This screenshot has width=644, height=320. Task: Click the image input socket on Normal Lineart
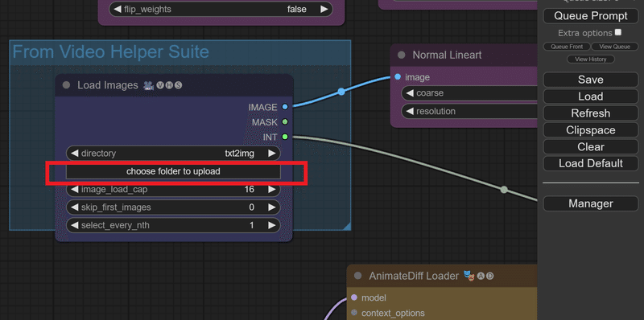(398, 77)
